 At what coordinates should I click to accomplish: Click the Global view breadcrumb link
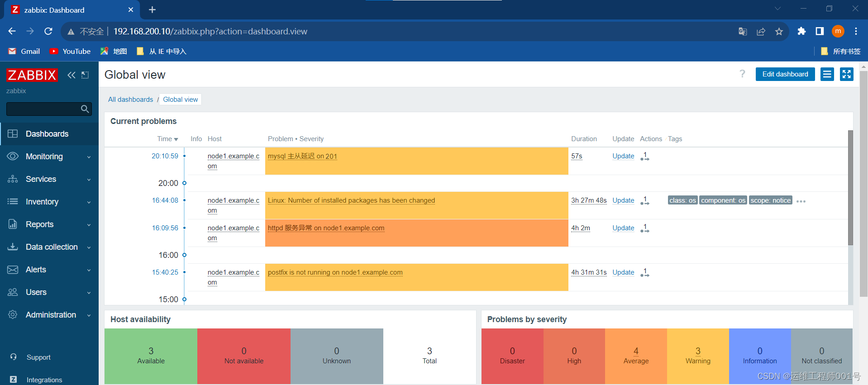[181, 100]
